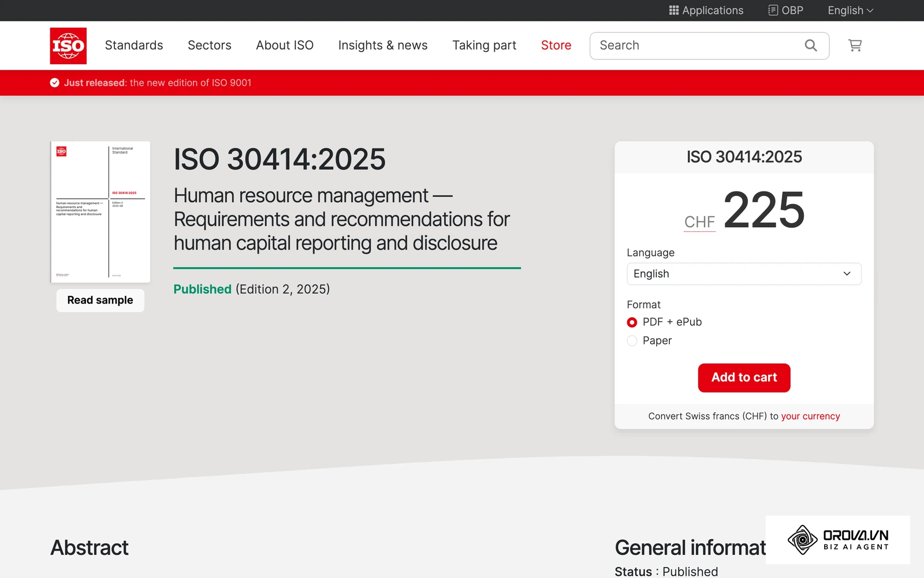This screenshot has height=578, width=924.
Task: Click the search magnifier icon
Action: tap(811, 46)
